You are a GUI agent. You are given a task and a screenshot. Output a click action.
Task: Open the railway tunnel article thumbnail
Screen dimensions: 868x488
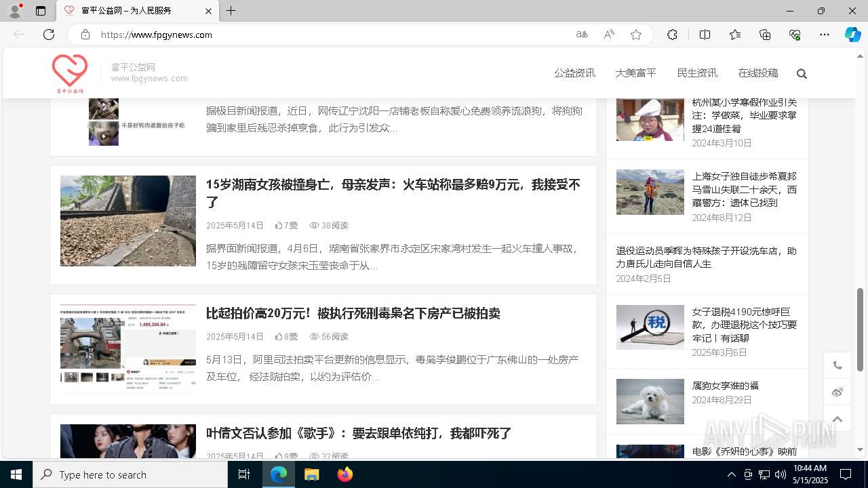(x=128, y=221)
